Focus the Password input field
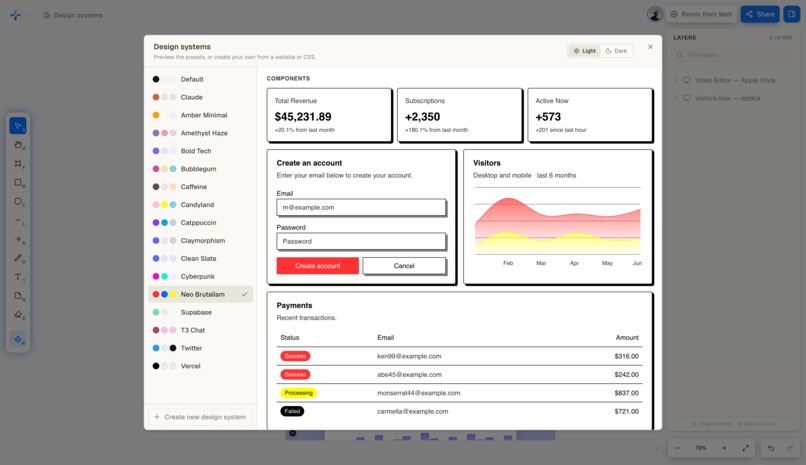Screen dimensions: 806x465 pos(361,241)
